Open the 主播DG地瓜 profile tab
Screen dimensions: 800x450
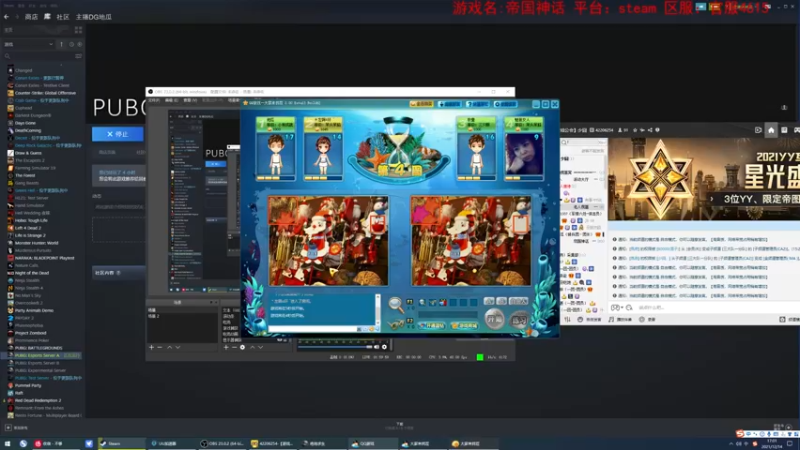(94, 17)
